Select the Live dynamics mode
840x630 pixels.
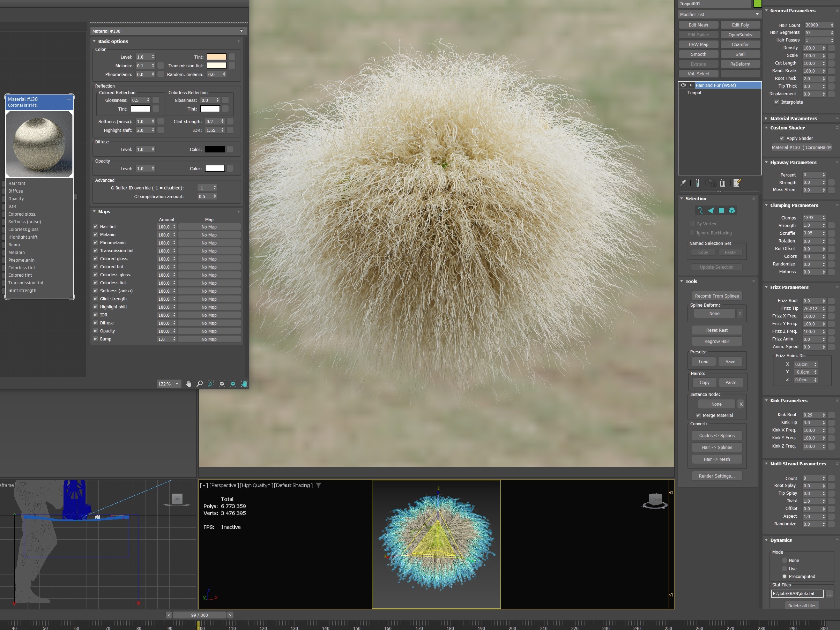[x=784, y=569]
